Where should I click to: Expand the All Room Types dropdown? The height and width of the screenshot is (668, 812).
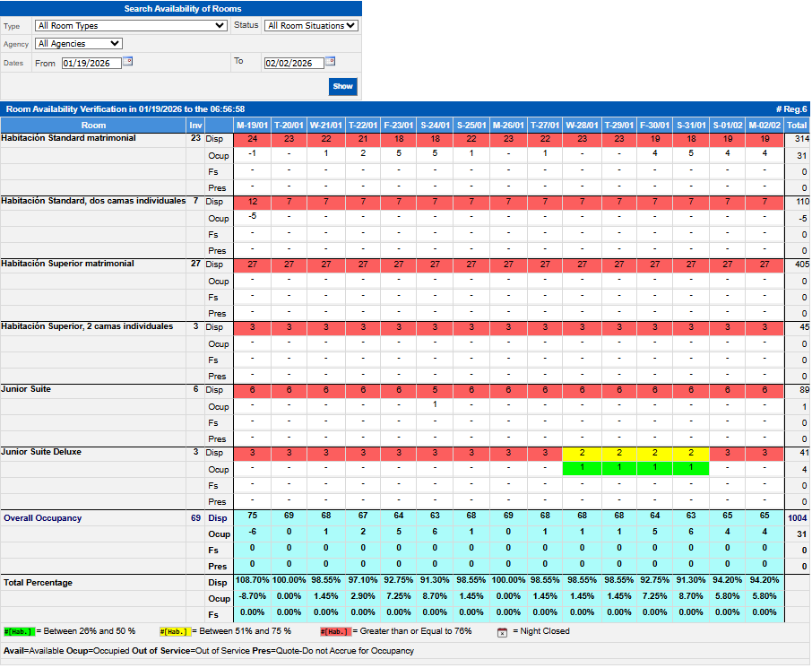tap(131, 26)
